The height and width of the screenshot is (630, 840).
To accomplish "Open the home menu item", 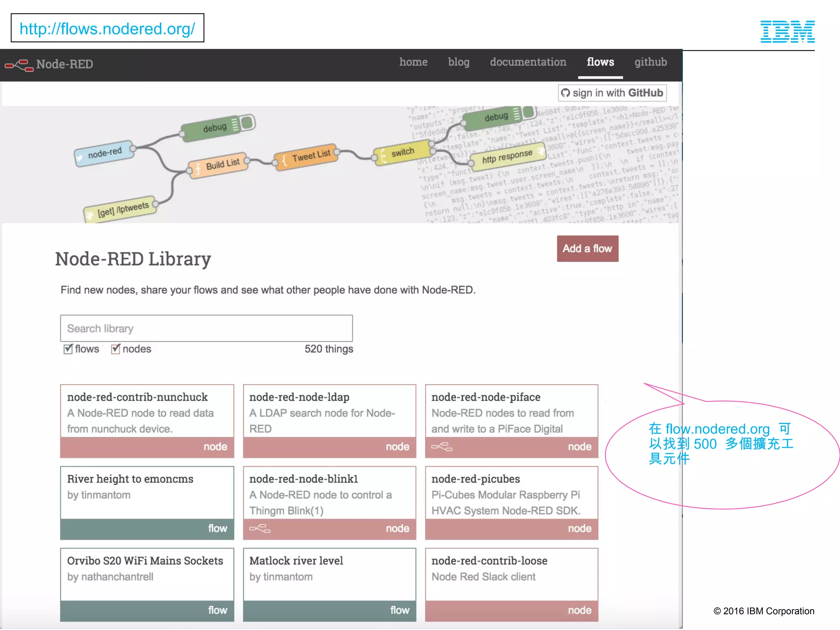I will click(413, 62).
